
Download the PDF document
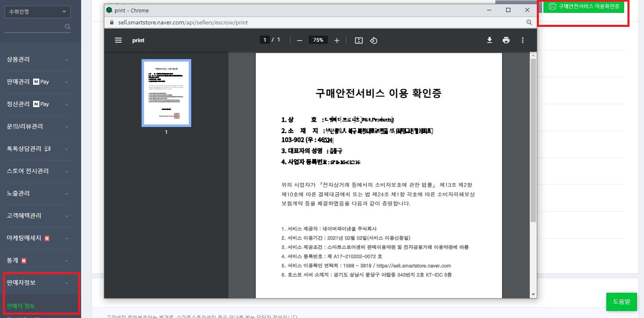490,40
